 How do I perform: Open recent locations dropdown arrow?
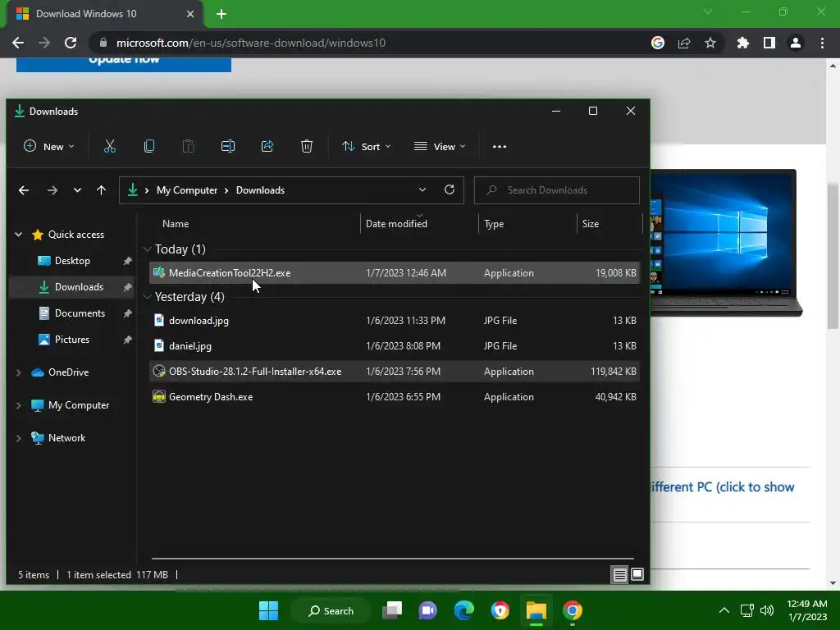pyautogui.click(x=77, y=190)
